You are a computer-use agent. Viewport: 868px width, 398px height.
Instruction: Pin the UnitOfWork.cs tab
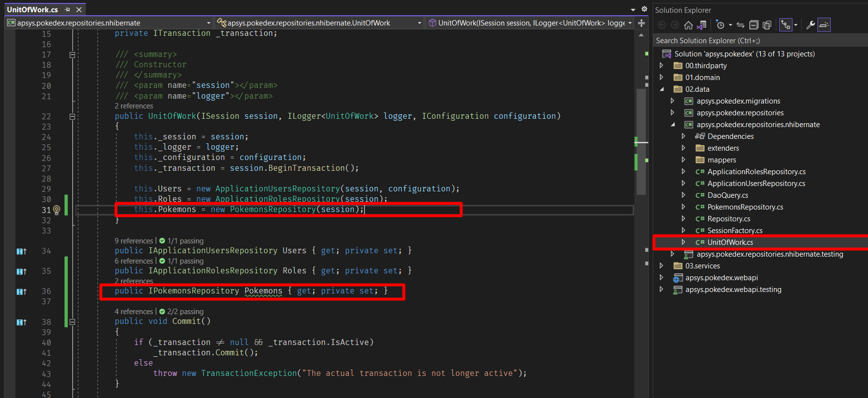67,10
